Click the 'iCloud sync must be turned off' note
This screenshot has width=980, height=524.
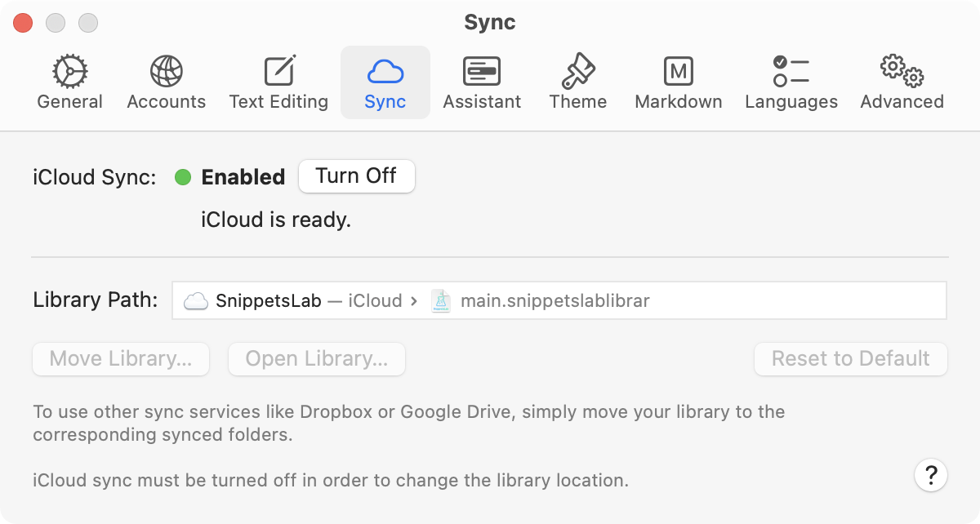click(x=331, y=479)
